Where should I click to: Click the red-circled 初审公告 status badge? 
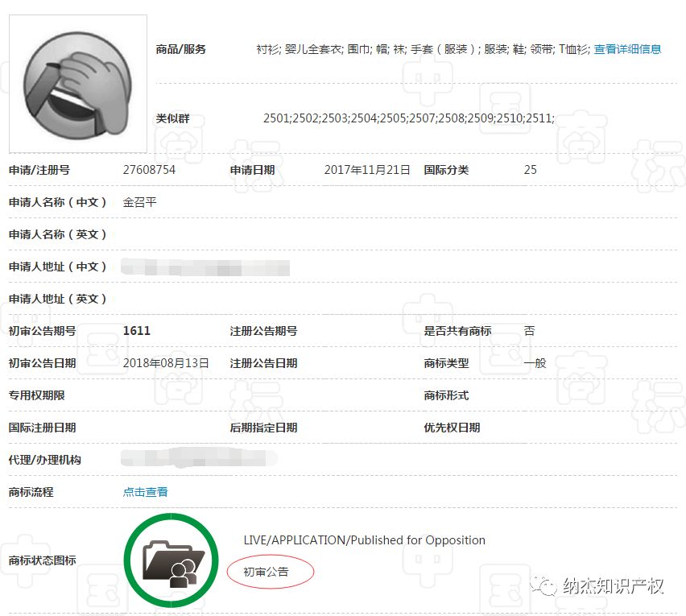tap(270, 572)
